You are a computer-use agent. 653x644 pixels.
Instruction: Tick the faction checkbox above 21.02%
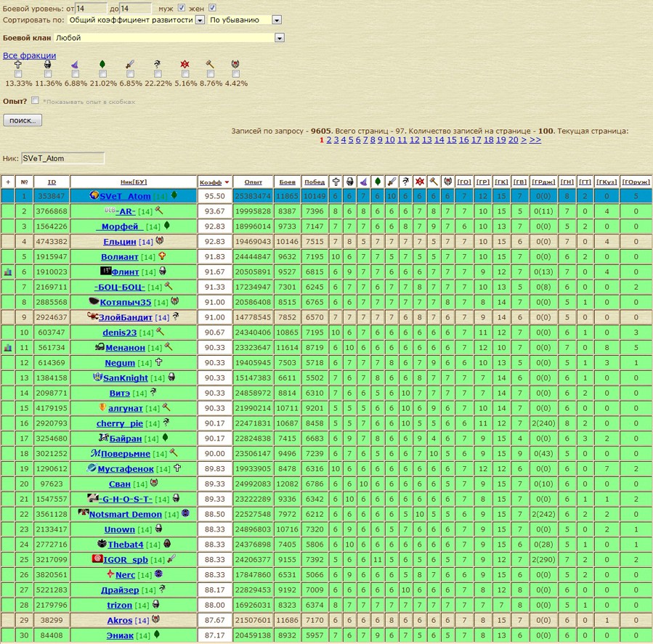pos(103,73)
